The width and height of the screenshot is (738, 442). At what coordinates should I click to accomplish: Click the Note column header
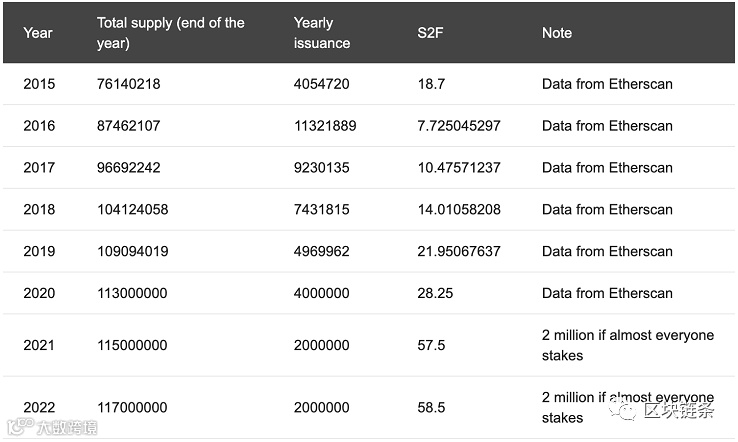[557, 33]
